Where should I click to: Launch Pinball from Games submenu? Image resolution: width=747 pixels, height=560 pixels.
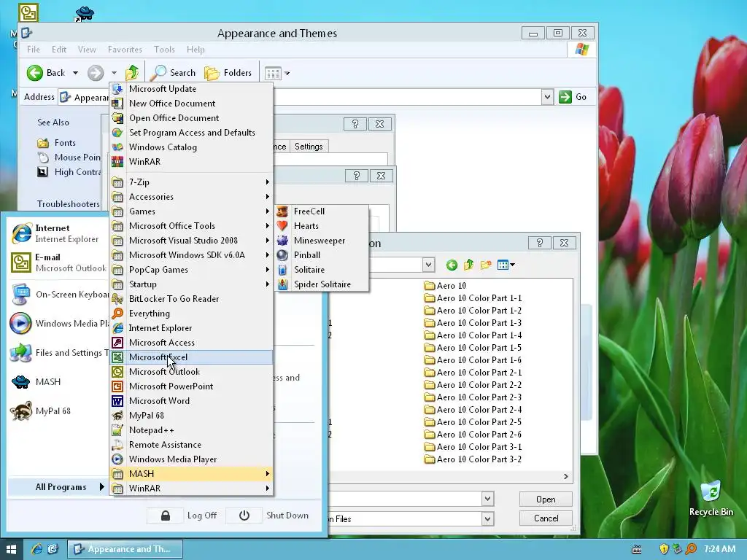[x=322, y=254]
